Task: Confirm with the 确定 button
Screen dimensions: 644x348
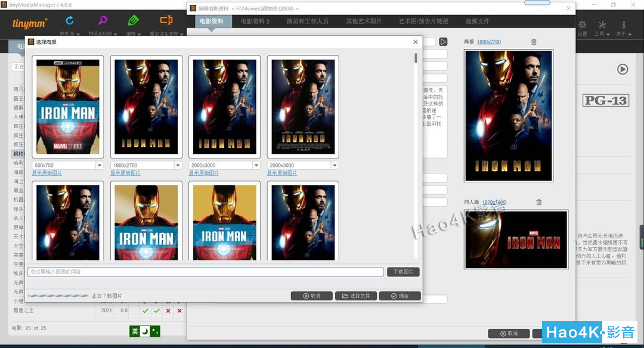Action: [x=400, y=296]
